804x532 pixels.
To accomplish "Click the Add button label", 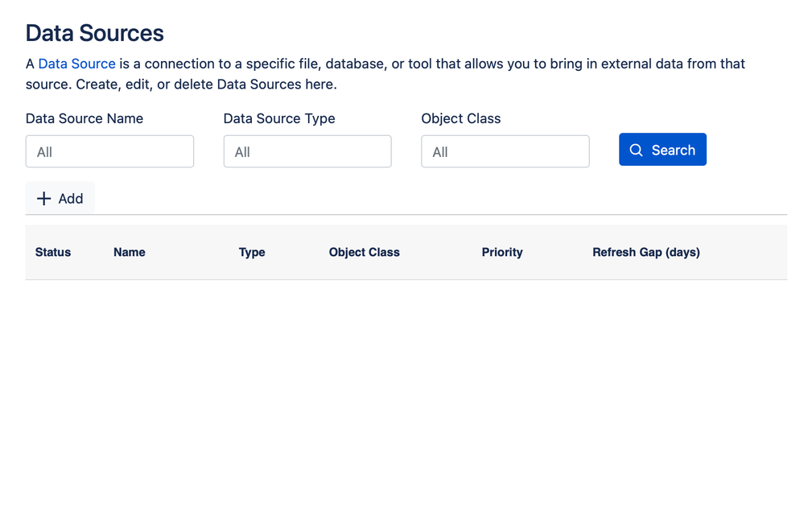I will [71, 199].
